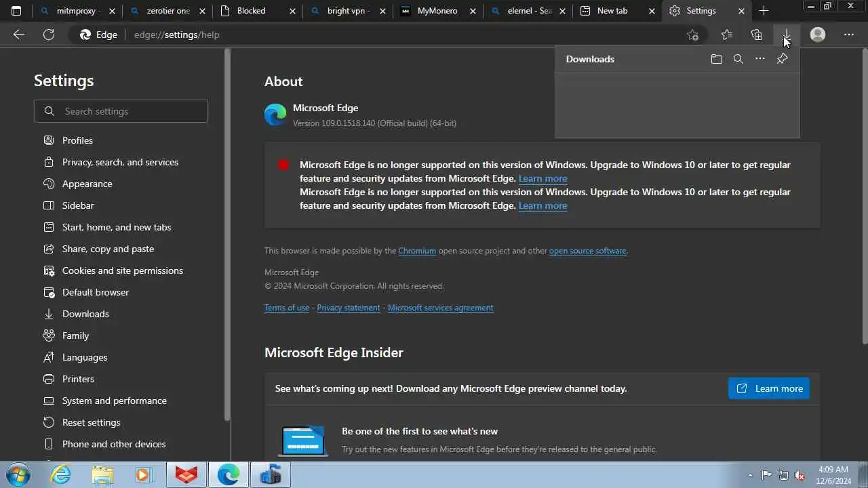Image resolution: width=868 pixels, height=488 pixels.
Task: Open Printers settings
Action: coord(78,379)
